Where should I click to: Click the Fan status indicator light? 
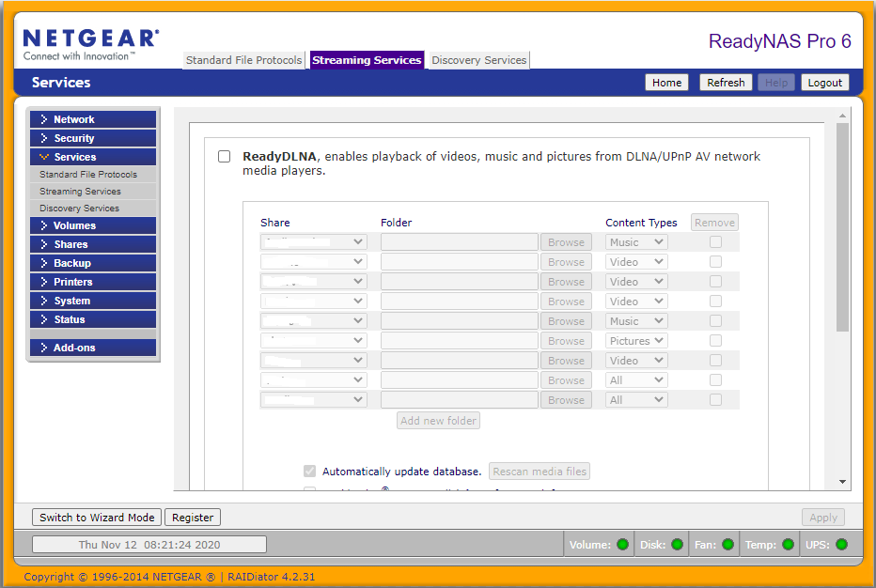tap(728, 545)
